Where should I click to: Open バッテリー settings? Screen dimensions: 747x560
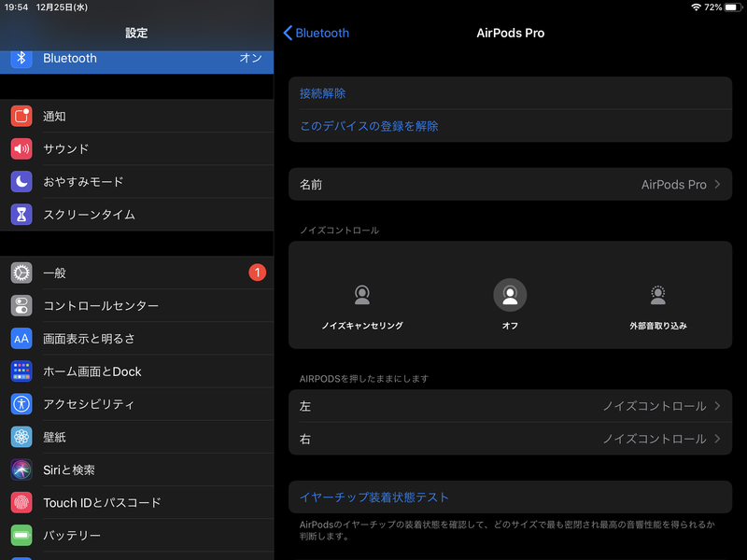(136, 535)
